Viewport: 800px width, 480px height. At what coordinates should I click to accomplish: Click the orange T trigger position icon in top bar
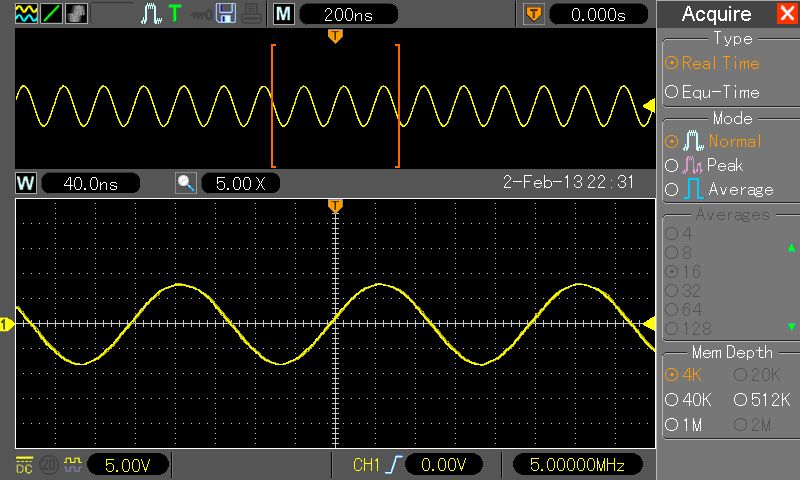point(534,14)
